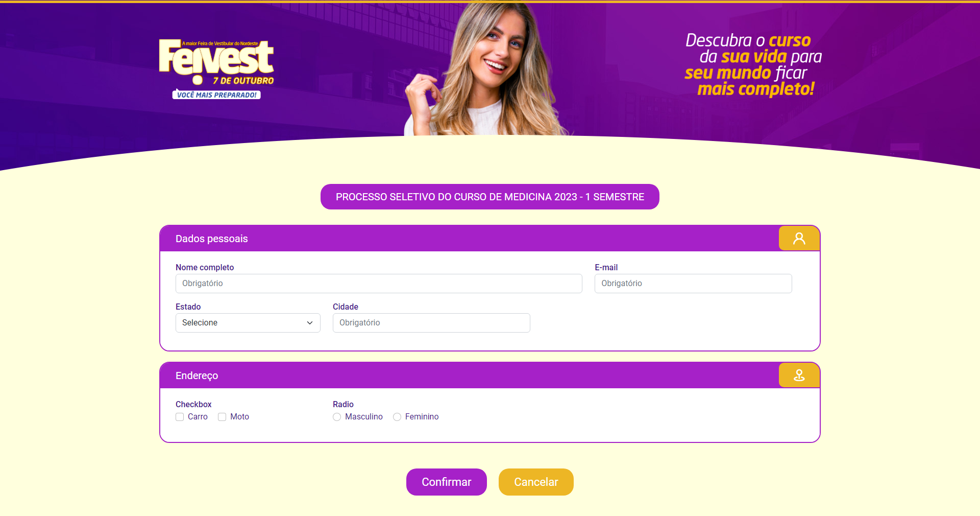Image resolution: width=980 pixels, height=516 pixels.
Task: Click the Processo Seletivo Medicina 2023 banner
Action: tap(490, 197)
